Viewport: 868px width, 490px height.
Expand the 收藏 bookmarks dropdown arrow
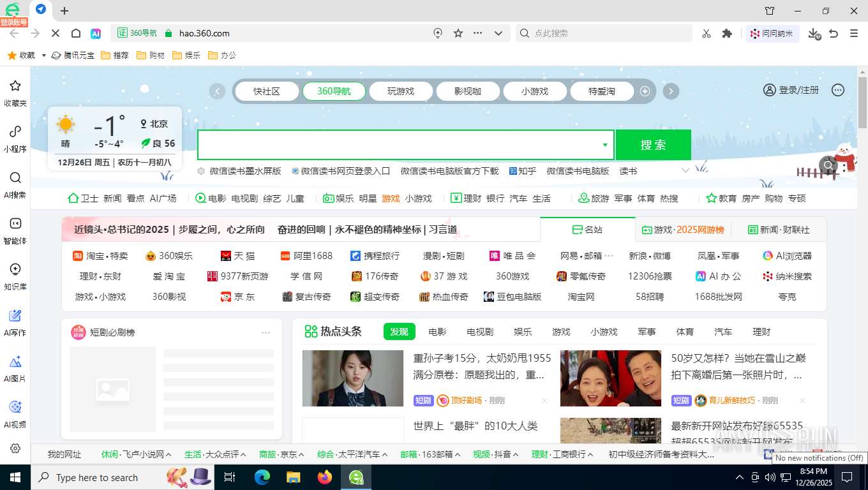pos(44,56)
